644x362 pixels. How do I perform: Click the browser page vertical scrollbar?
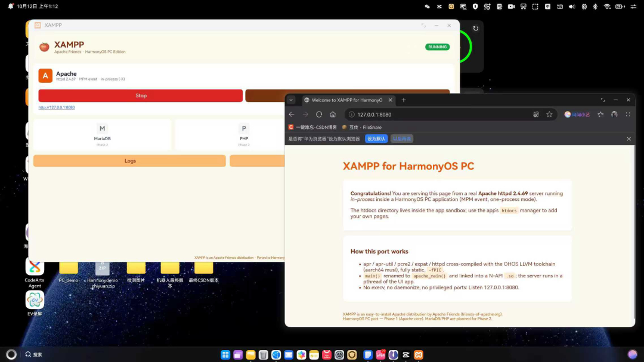pos(634,232)
